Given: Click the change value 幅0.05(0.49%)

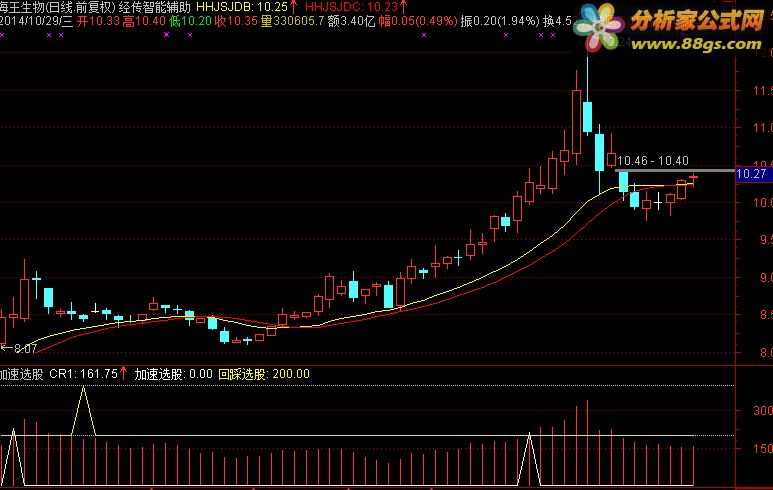Looking at the screenshot, I should [x=418, y=21].
